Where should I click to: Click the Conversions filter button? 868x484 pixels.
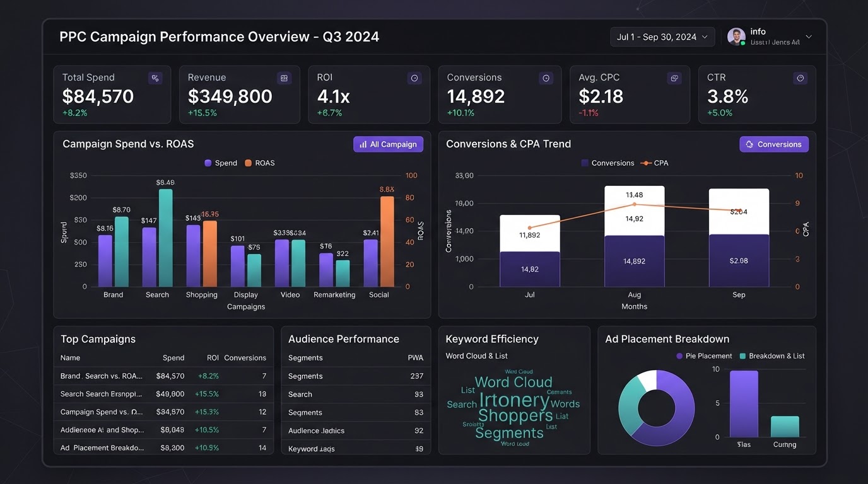pos(773,144)
